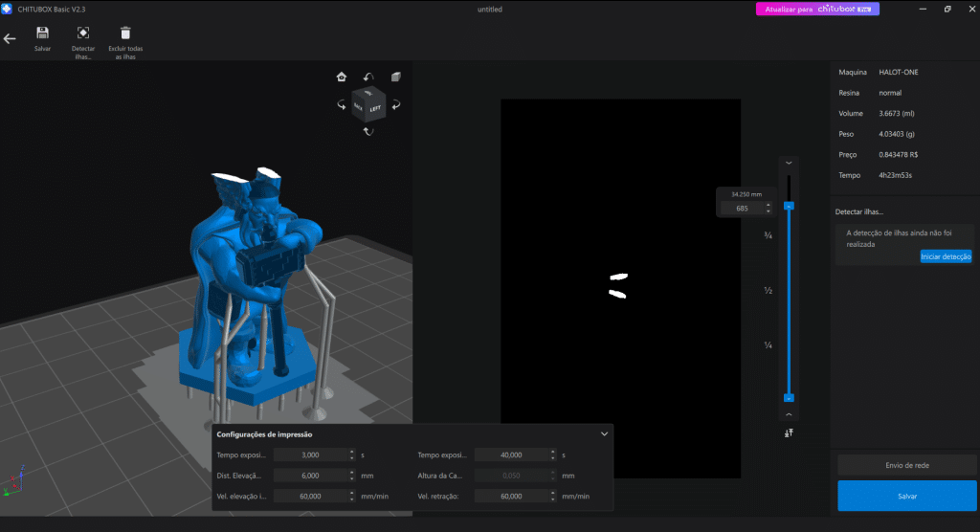Click the XYZ axis indicator
980x532 pixels.
click(x=14, y=480)
